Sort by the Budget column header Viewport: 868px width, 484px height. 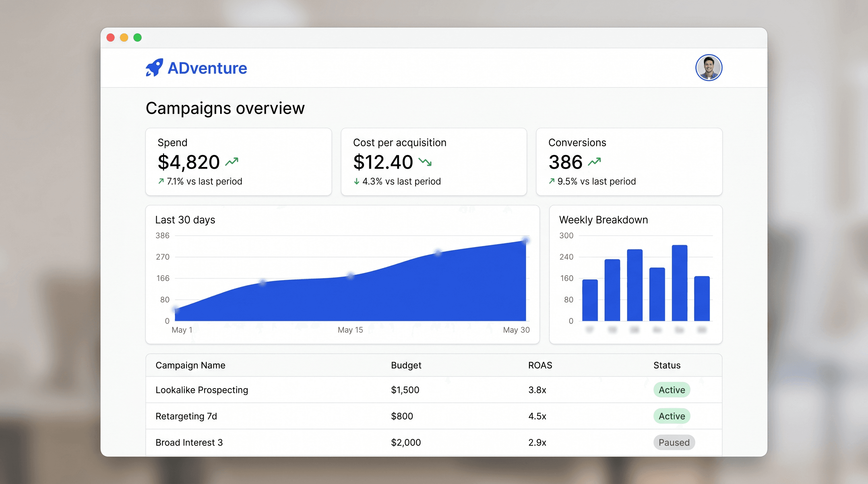[x=406, y=365]
